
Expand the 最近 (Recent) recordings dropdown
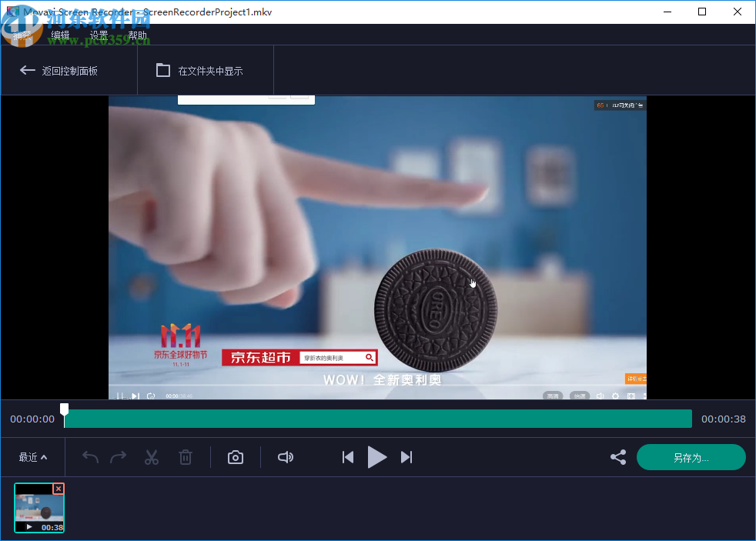click(x=32, y=456)
